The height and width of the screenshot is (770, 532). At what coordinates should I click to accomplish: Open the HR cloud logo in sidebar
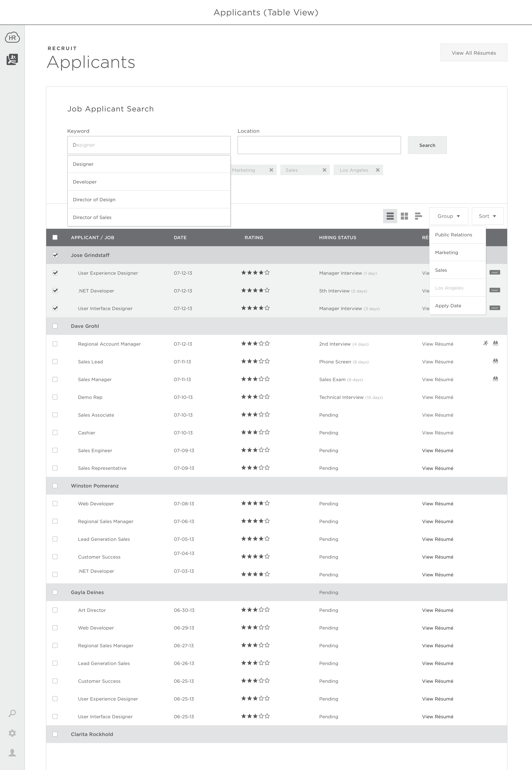[x=12, y=37]
